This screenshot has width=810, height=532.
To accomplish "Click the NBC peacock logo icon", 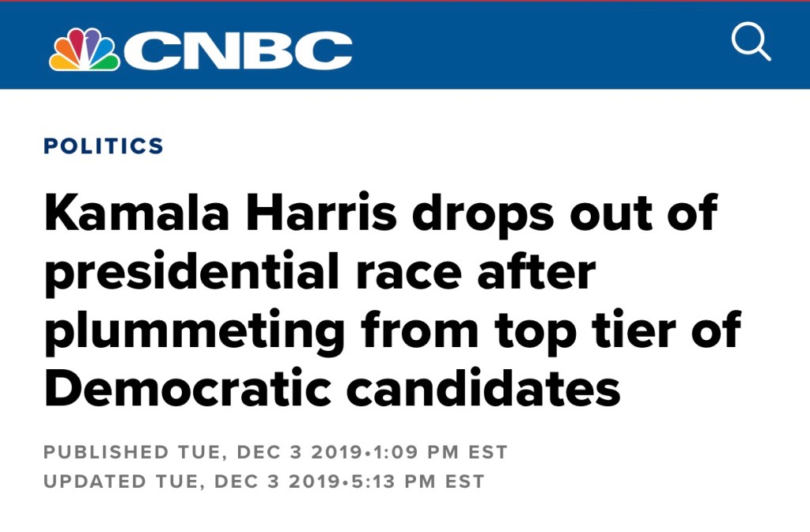I will point(84,50).
